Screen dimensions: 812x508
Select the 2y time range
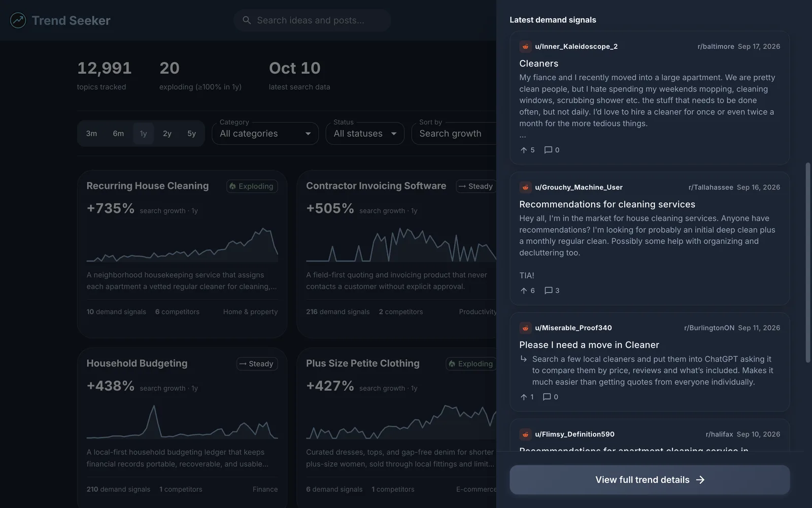[x=167, y=134]
